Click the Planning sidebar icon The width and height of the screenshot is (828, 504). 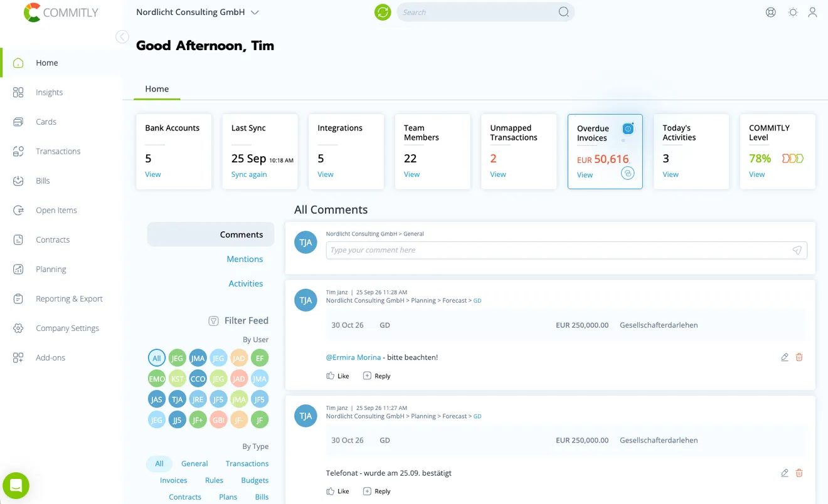pos(18,269)
